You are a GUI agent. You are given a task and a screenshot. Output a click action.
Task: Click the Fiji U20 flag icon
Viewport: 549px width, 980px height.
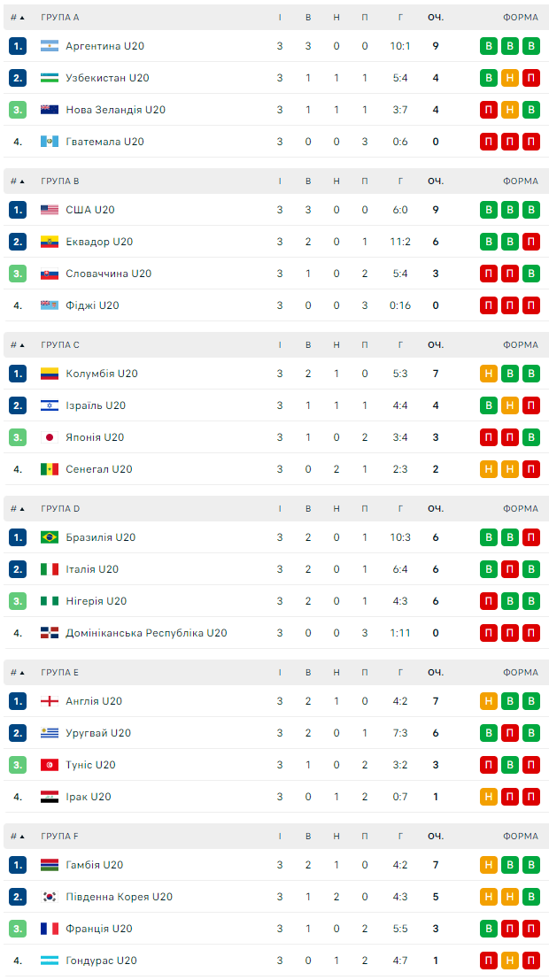pyautogui.click(x=50, y=305)
